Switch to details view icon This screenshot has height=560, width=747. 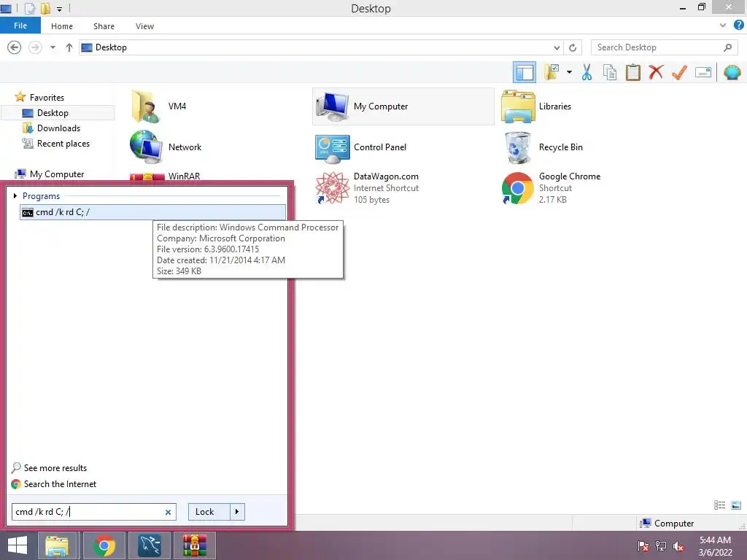pyautogui.click(x=719, y=505)
